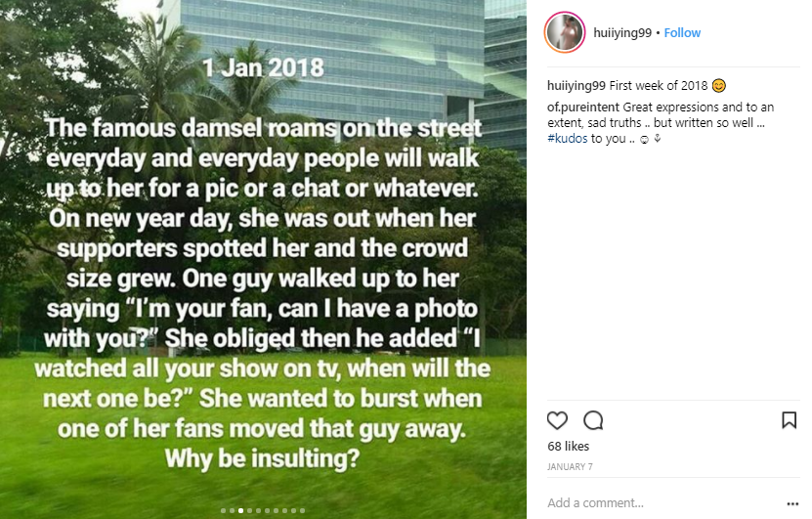The height and width of the screenshot is (519, 812).
Task: Click the comment speech bubble icon
Action: click(593, 420)
